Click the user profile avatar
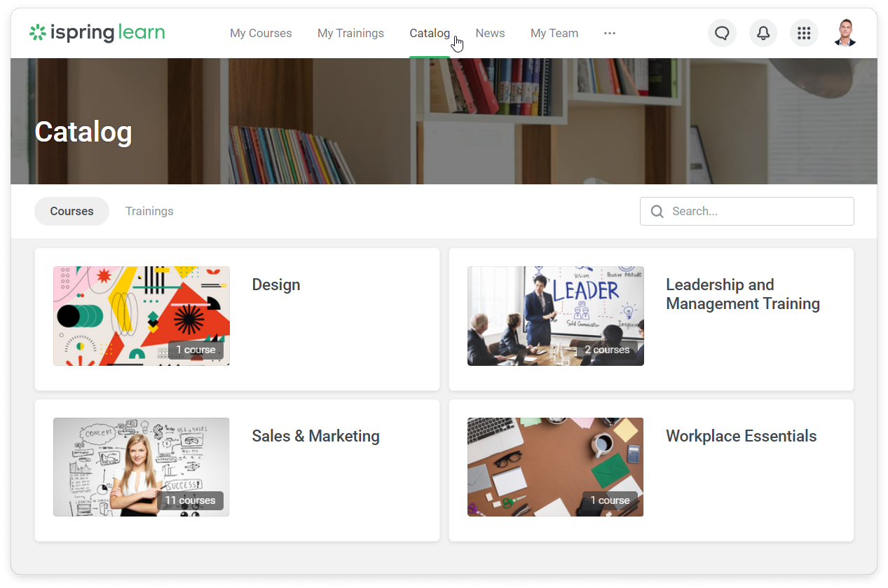 click(845, 33)
